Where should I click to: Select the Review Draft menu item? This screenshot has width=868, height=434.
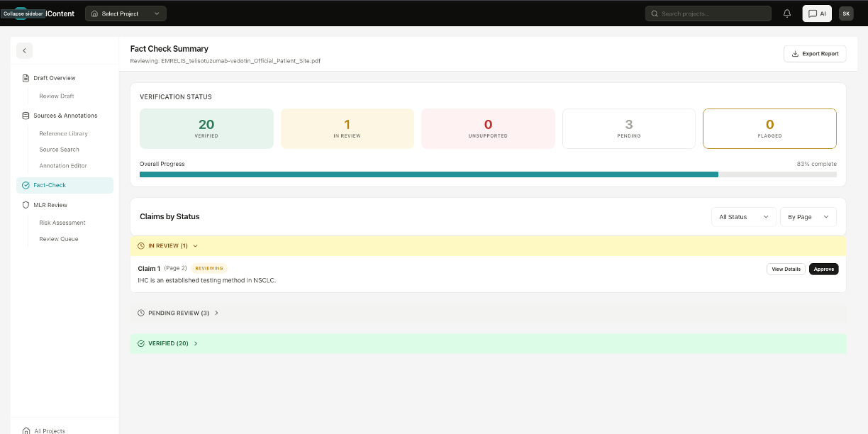coord(56,96)
